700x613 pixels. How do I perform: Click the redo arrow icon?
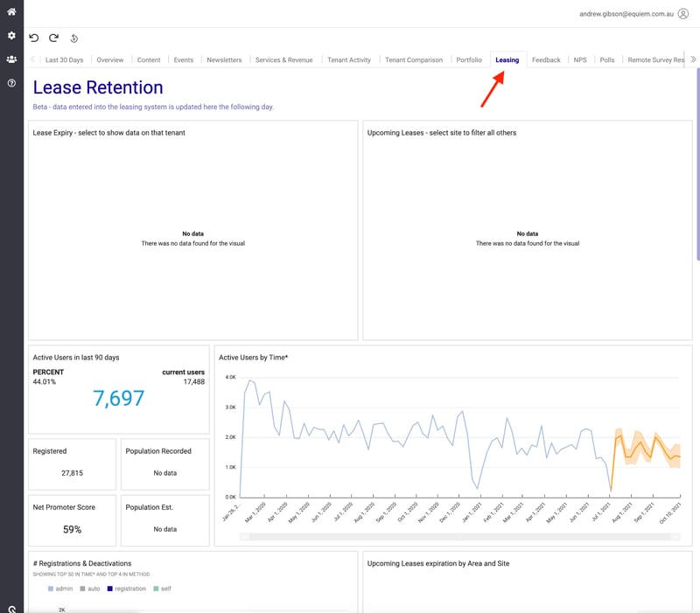53,38
